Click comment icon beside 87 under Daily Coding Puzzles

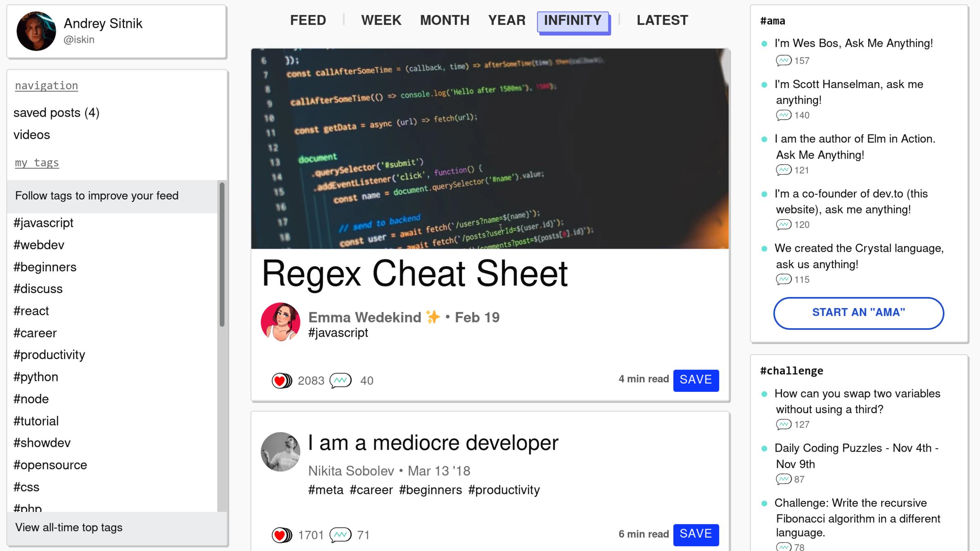point(784,480)
